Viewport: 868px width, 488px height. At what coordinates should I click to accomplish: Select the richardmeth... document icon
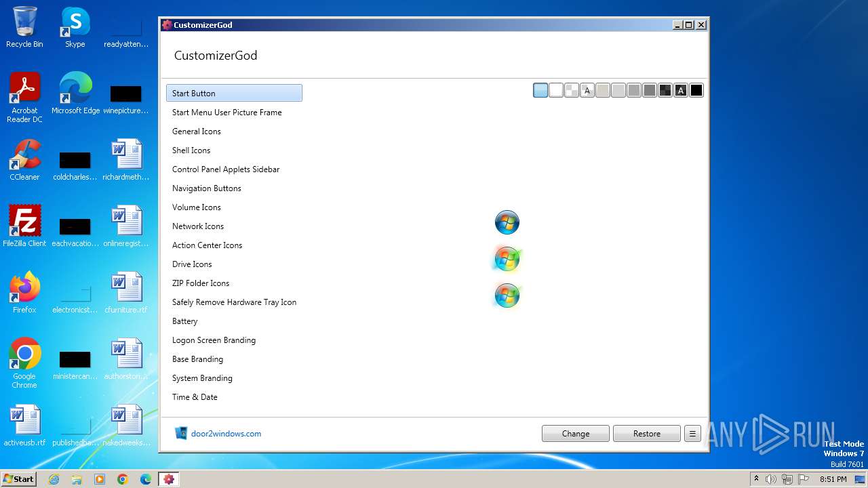point(126,160)
